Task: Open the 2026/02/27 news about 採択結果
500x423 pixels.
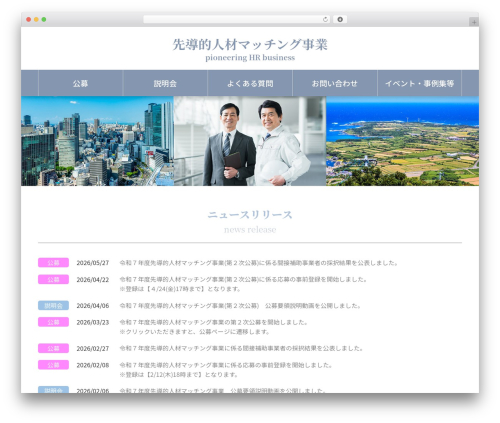Action: [x=241, y=348]
